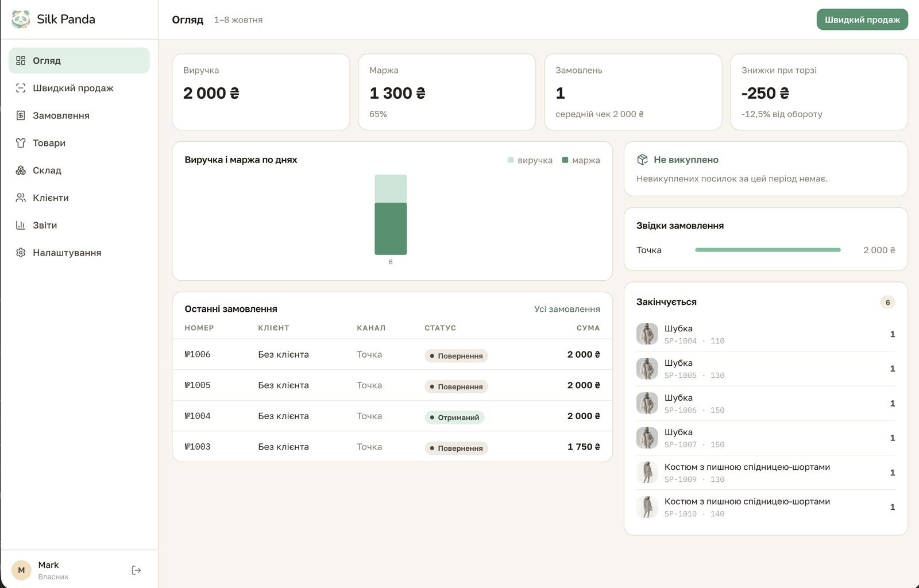Click the light green виручка legend swatch
The height and width of the screenshot is (588, 919).
[511, 160]
